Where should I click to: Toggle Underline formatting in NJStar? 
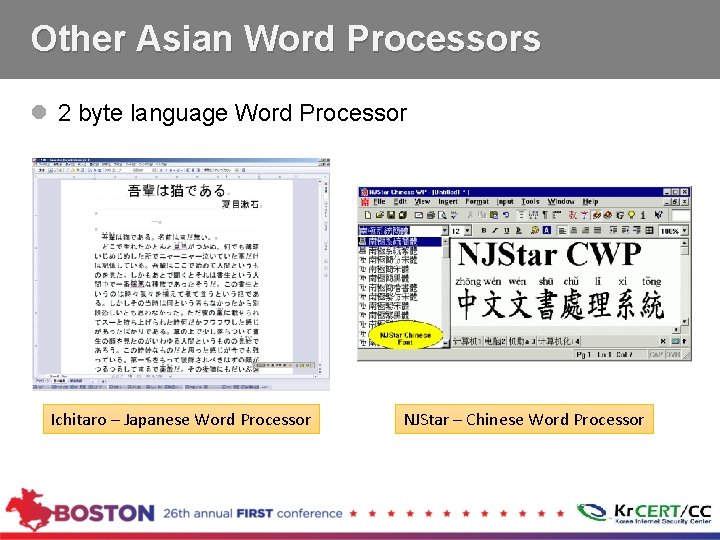(x=506, y=231)
